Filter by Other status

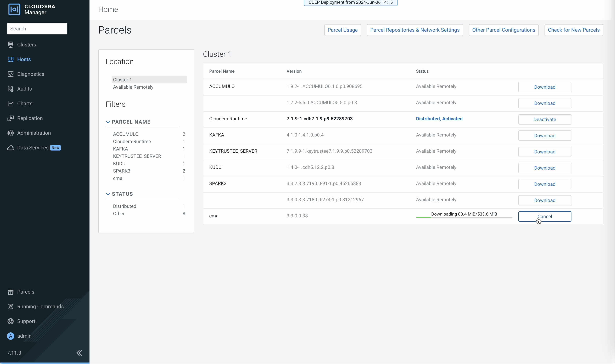tap(119, 214)
